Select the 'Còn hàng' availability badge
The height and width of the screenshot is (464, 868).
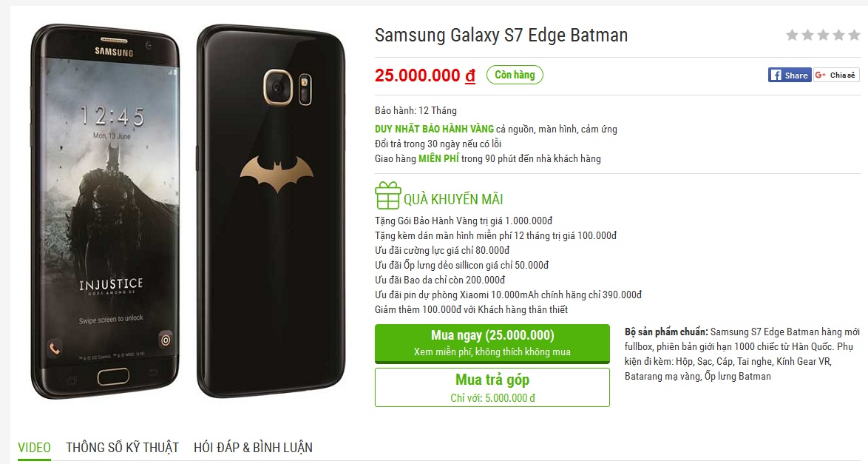513,74
